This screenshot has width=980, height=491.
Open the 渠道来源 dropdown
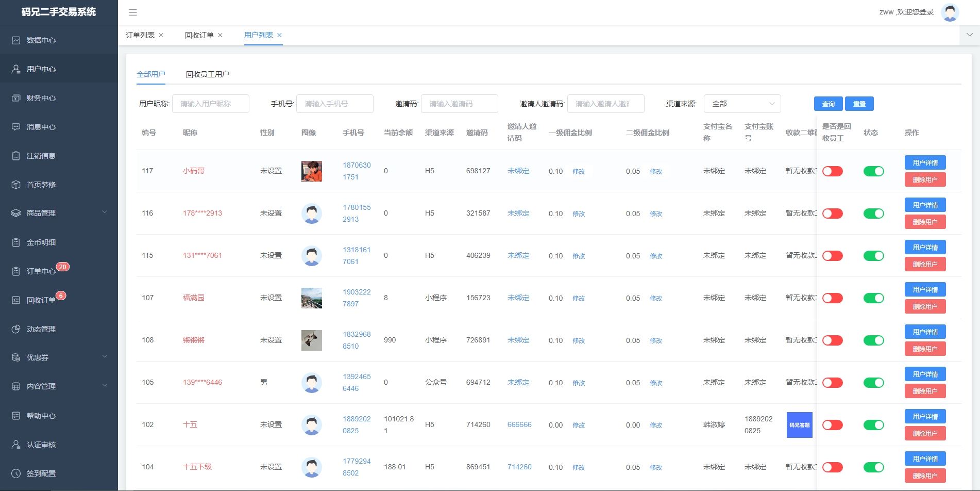[x=742, y=104]
